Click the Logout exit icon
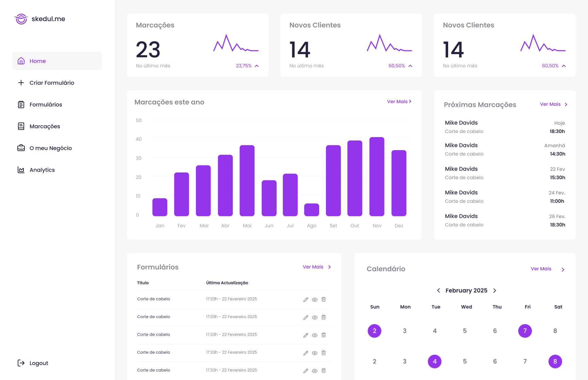This screenshot has height=380, width=588. click(x=21, y=363)
